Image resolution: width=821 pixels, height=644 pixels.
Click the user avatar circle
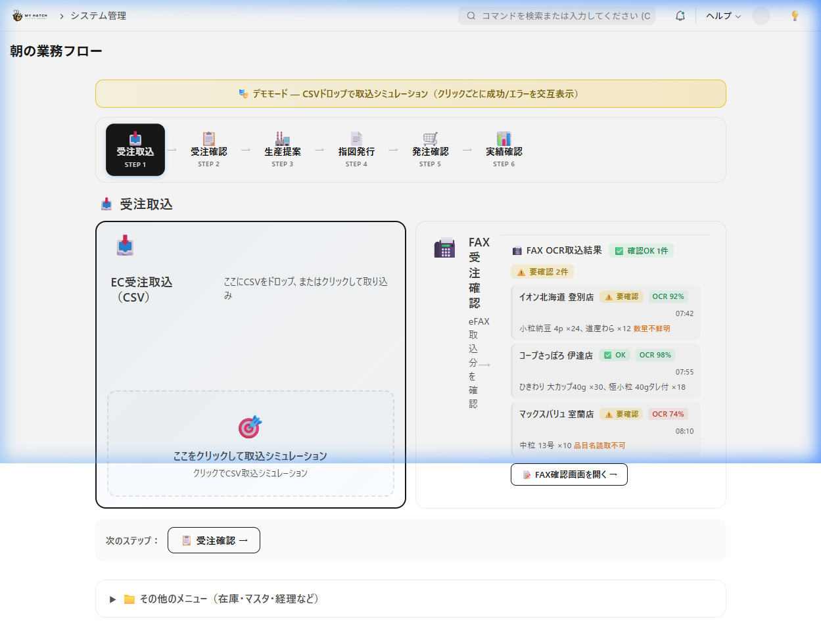click(761, 16)
